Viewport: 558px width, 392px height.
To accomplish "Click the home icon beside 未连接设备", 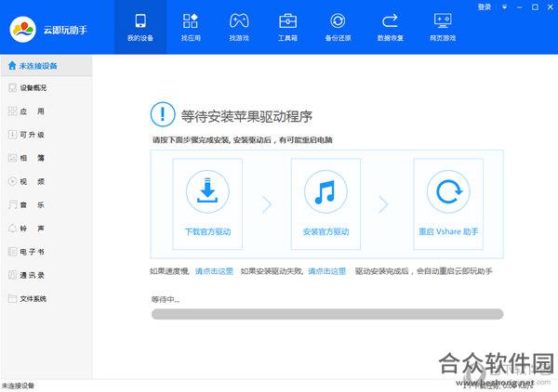I will [12, 65].
